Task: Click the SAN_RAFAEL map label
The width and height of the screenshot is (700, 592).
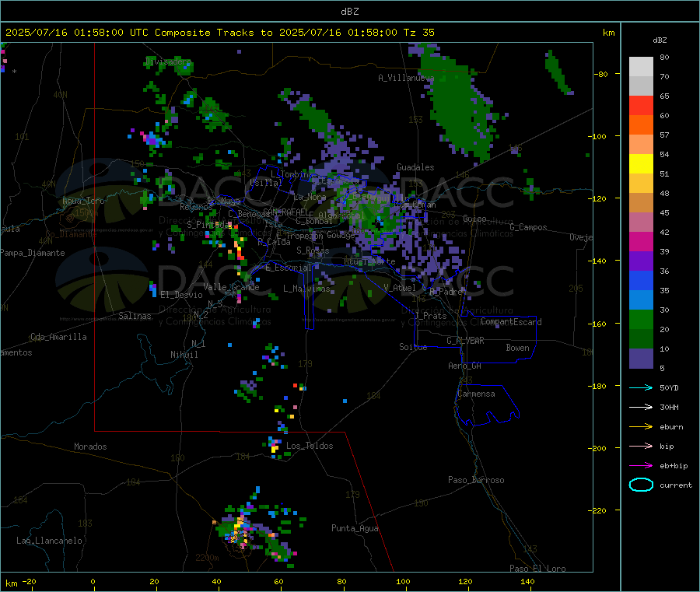Action: 285,212
